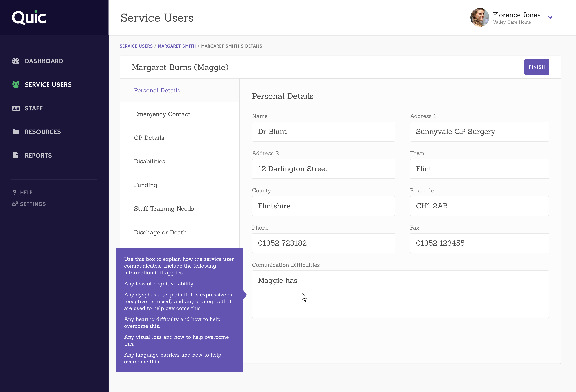Open the Settings page
This screenshot has height=392, width=576.
click(x=33, y=204)
